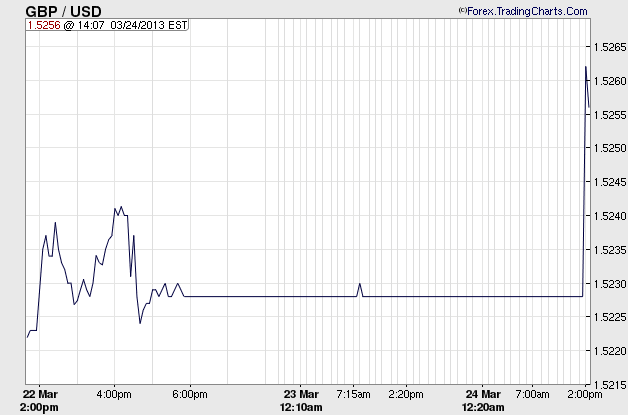
Task: Click the GBP / USD chart title
Action: 63,11
